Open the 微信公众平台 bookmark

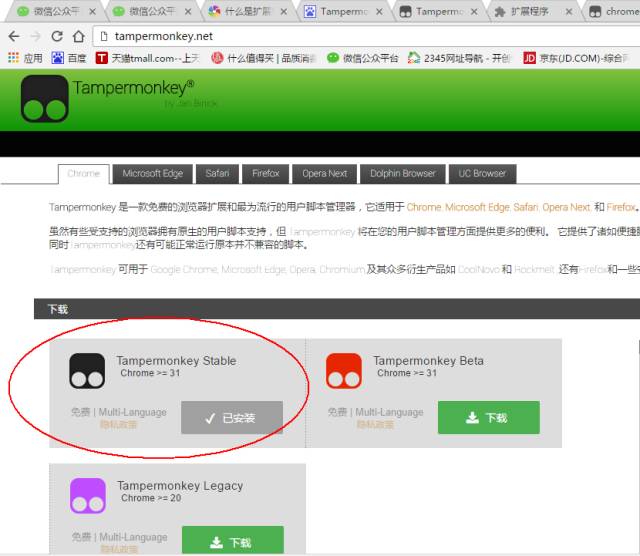click(x=362, y=58)
